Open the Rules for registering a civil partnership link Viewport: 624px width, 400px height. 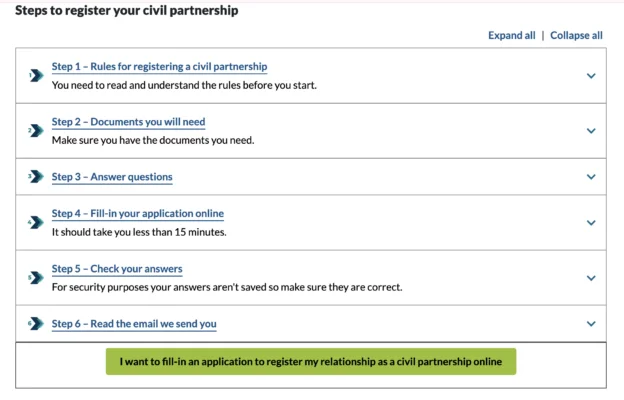pyautogui.click(x=160, y=67)
